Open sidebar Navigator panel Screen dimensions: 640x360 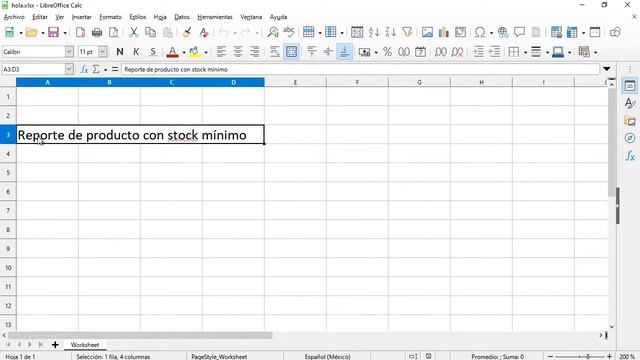tap(630, 138)
